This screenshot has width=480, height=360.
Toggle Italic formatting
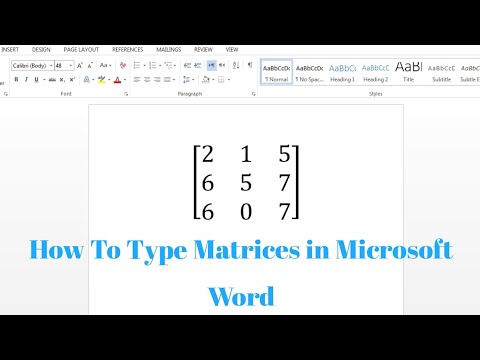coord(26,80)
